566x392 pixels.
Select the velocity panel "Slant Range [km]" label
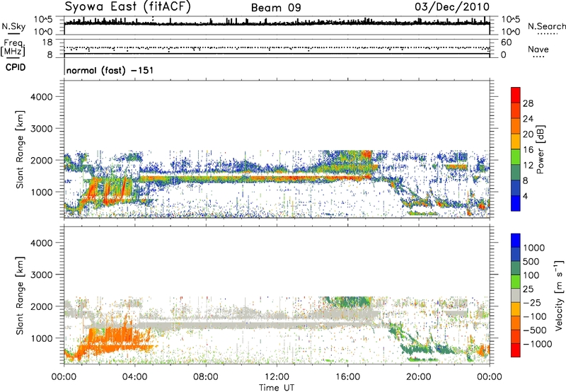pyautogui.click(x=20, y=295)
